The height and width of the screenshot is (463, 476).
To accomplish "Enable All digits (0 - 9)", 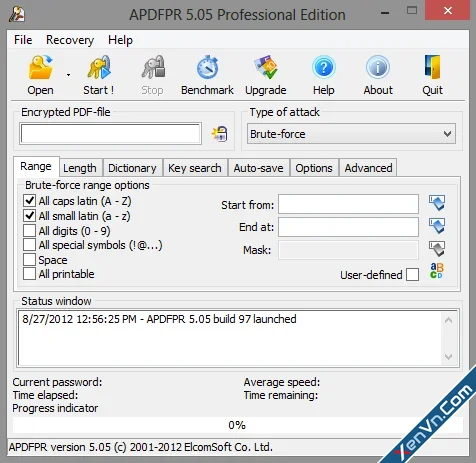I will (x=29, y=230).
